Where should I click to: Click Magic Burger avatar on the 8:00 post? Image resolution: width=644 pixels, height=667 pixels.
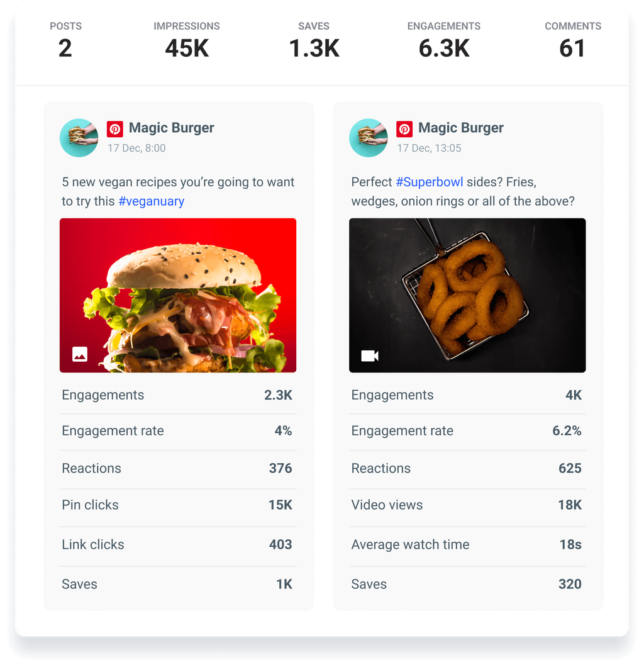click(79, 137)
